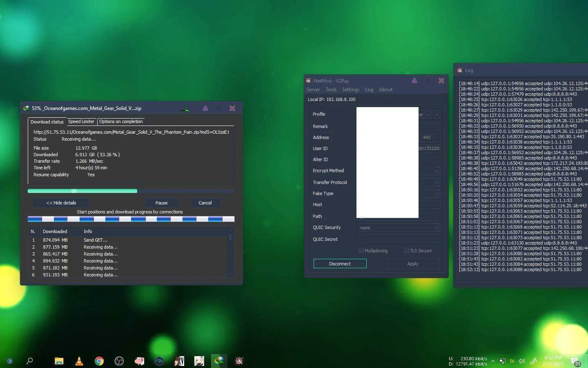Image resolution: width=588 pixels, height=368 pixels.
Task: Open the Options on completion tab
Action: pos(121,121)
